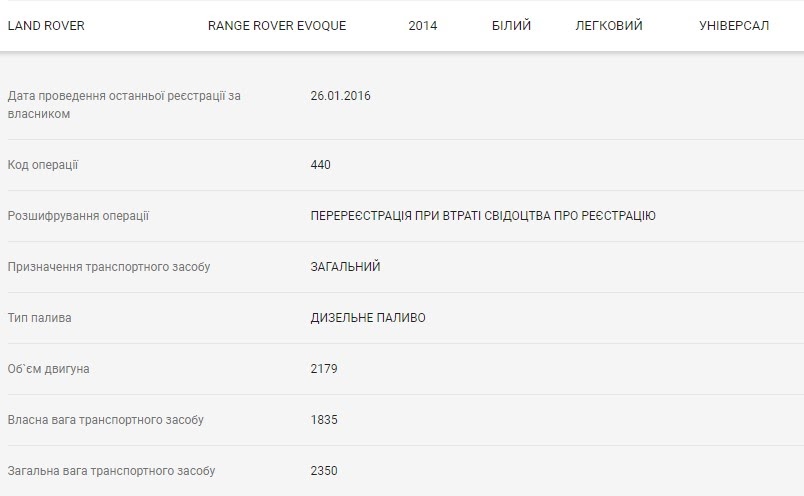Click the LAND ROVER brand header cell

click(46, 26)
